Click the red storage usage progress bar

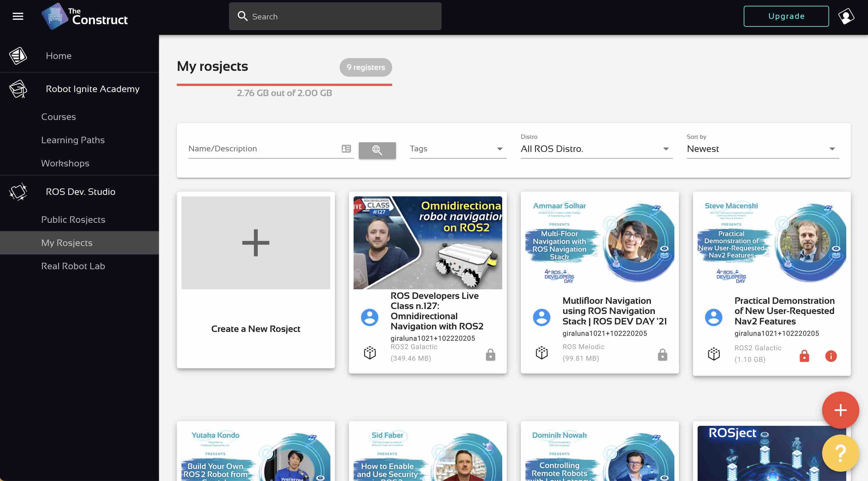[x=284, y=85]
